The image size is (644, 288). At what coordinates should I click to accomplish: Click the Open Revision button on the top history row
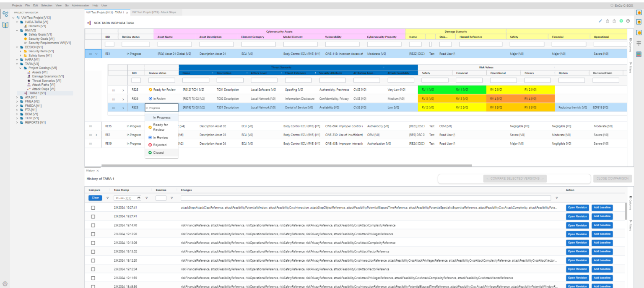pyautogui.click(x=577, y=208)
